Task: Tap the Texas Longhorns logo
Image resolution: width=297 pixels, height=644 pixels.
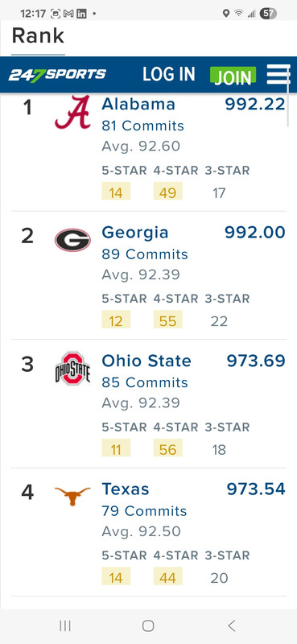Action: (72, 496)
